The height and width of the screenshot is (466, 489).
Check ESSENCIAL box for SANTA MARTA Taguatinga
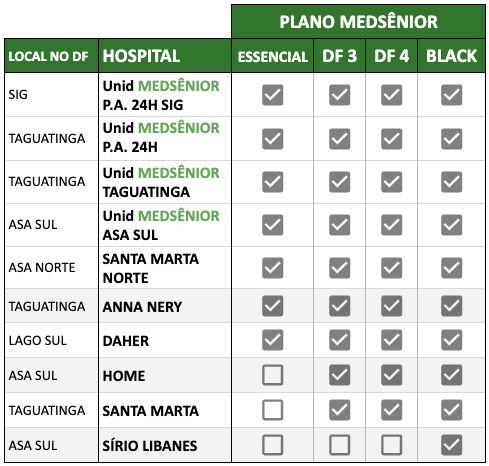[272, 410]
